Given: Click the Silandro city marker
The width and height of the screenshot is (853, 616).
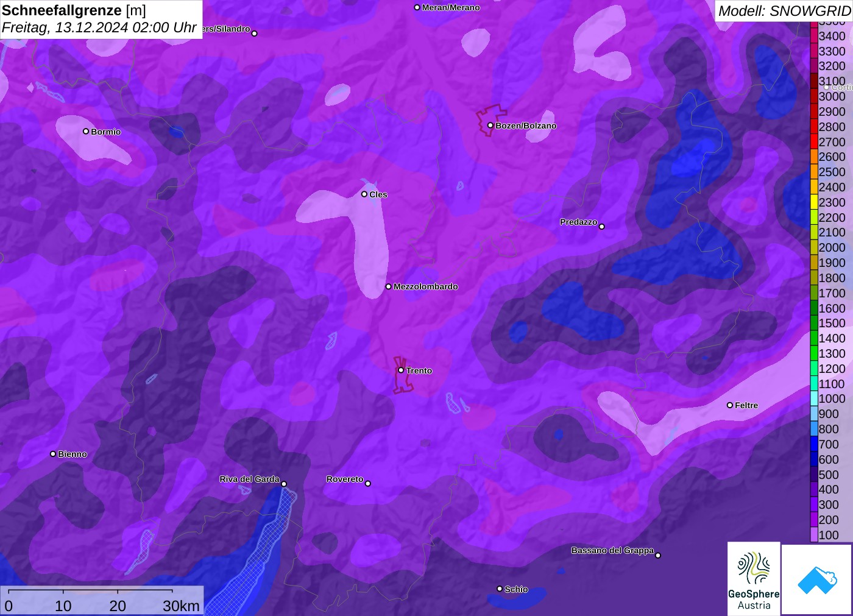Looking at the screenshot, I should coord(255,34).
